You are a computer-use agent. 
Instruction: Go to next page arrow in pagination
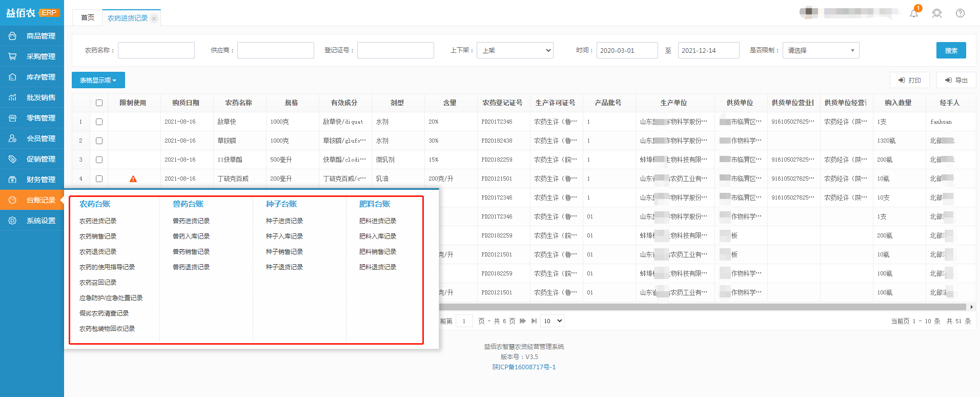(523, 321)
